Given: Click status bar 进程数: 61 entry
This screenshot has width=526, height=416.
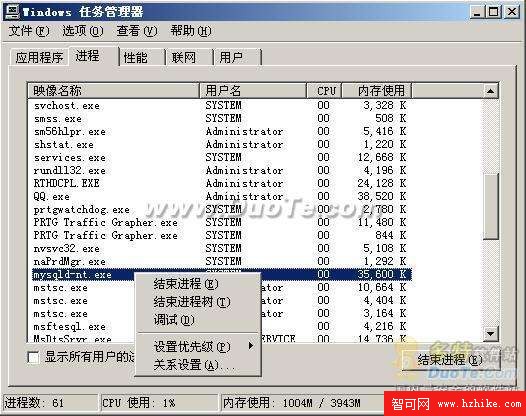Looking at the screenshot, I should [x=50, y=403].
